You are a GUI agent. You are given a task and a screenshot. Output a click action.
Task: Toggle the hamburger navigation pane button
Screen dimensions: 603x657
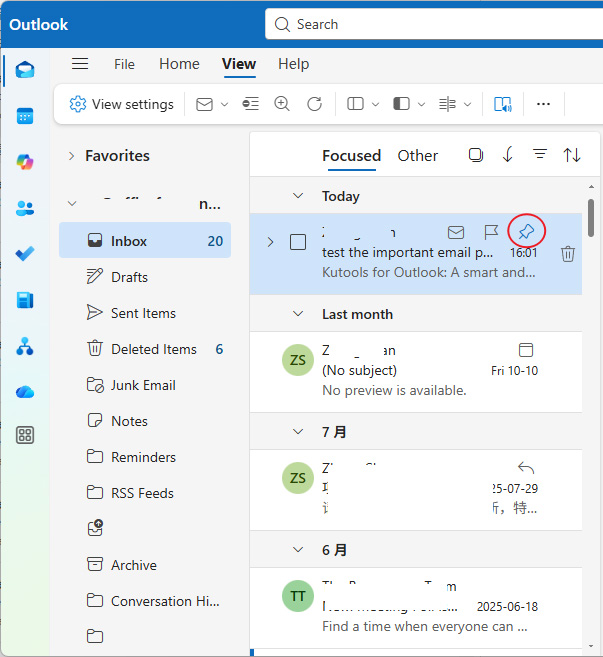[x=80, y=64]
